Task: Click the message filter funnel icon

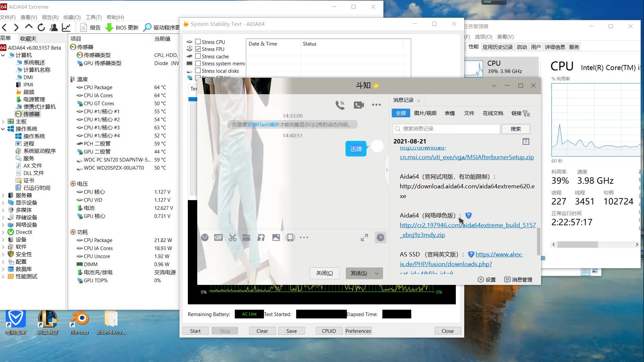Action: (x=526, y=114)
